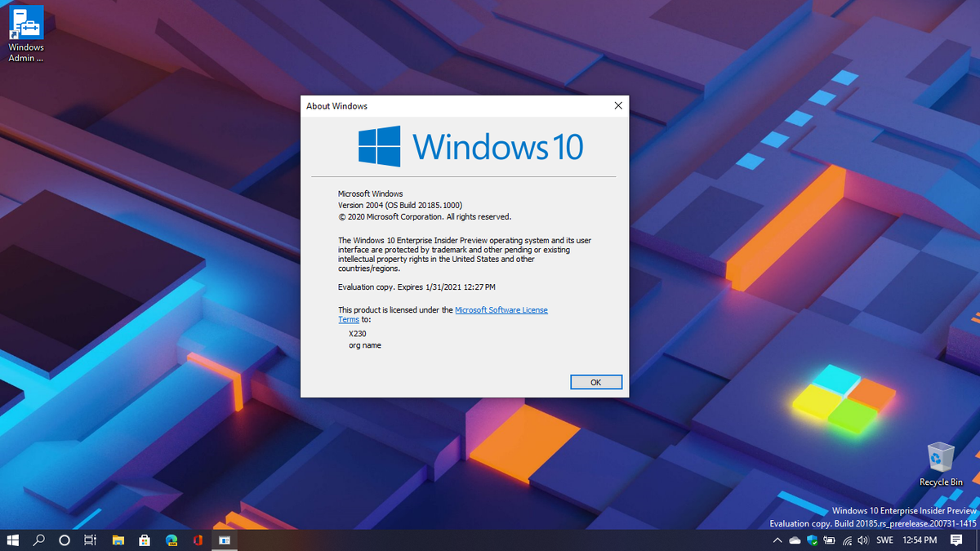Image resolution: width=980 pixels, height=551 pixels.
Task: Launch Cortana from the taskbar circle
Action: click(65, 540)
